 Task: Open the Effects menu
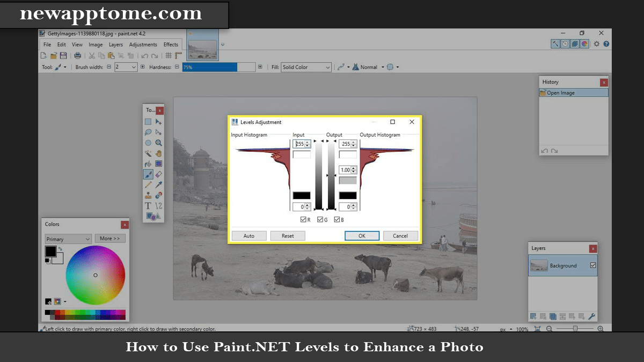click(x=171, y=45)
